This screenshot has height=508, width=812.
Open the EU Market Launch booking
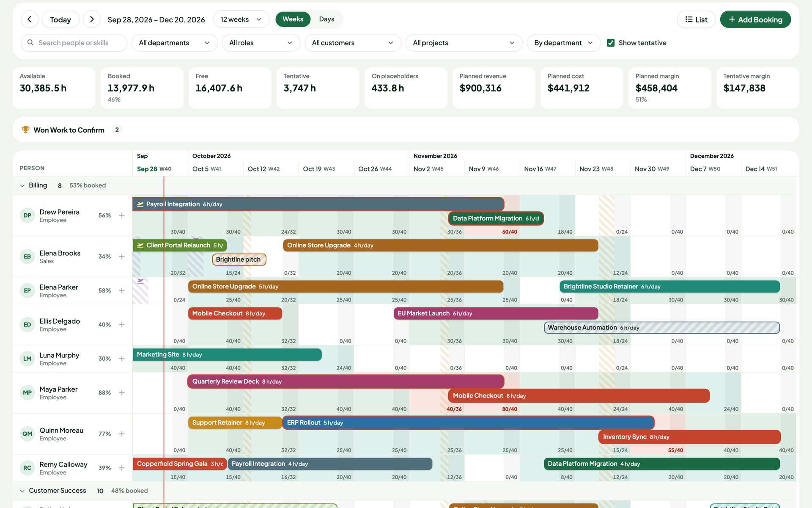point(496,313)
